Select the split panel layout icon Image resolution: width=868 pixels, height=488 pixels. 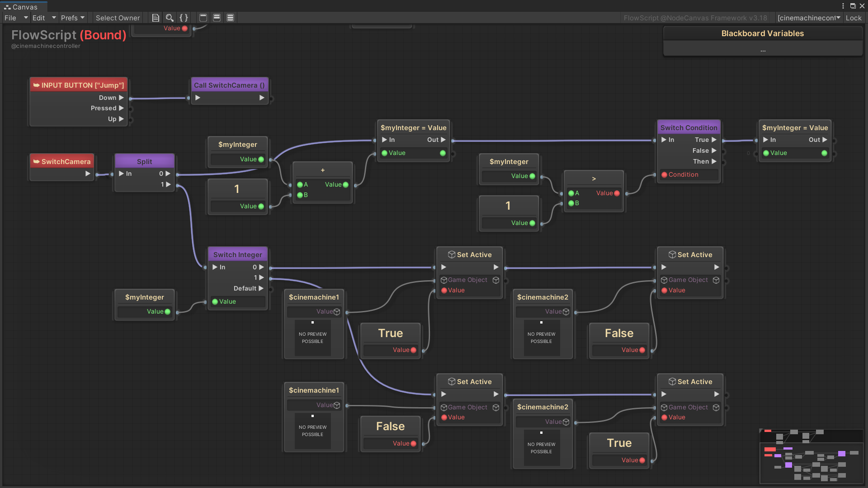pos(217,18)
